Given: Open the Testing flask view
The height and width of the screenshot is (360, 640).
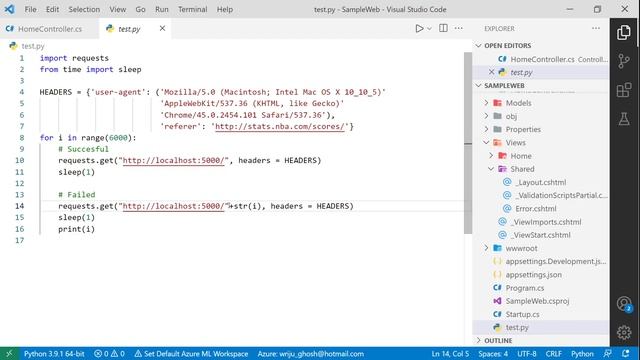Looking at the screenshot, I should [x=624, y=119].
